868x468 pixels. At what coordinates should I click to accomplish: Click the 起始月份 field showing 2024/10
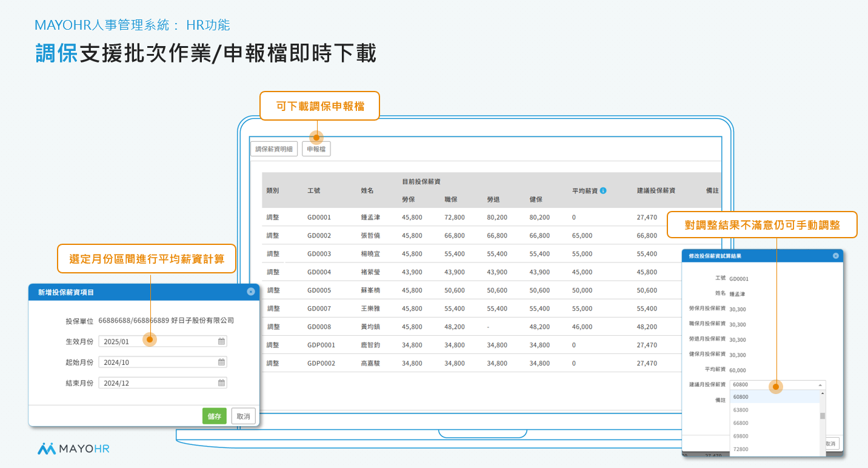pos(162,362)
